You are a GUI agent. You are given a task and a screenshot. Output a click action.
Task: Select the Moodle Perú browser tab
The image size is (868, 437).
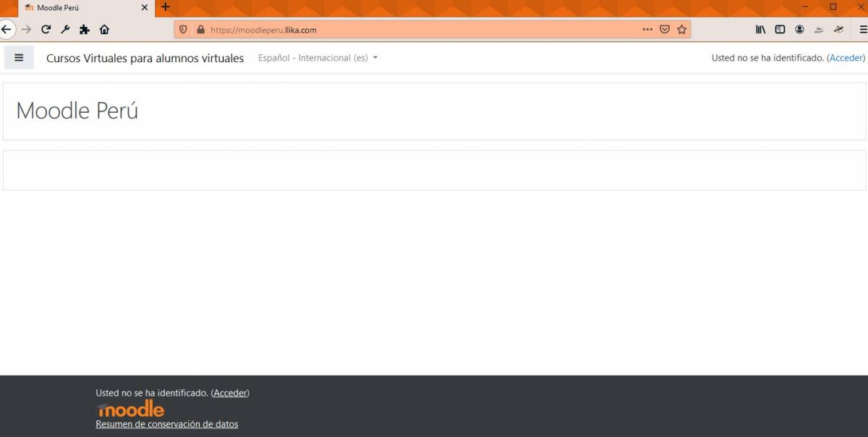click(x=85, y=8)
